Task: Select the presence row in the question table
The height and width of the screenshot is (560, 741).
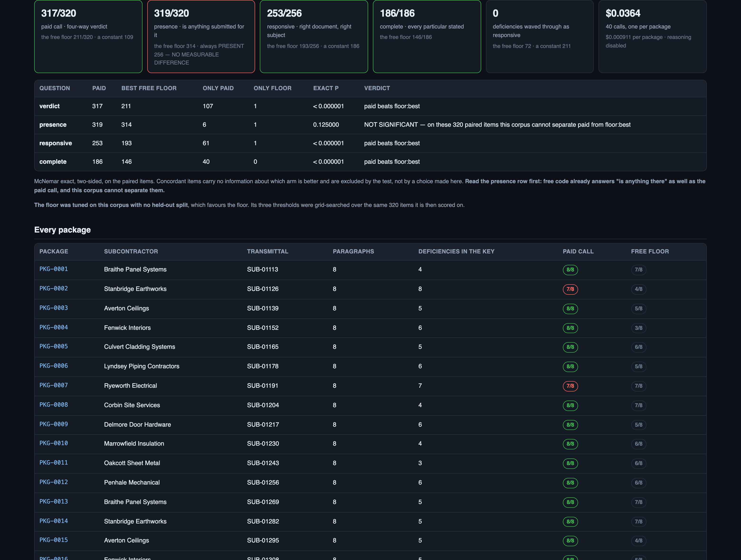Action: pyautogui.click(x=370, y=125)
